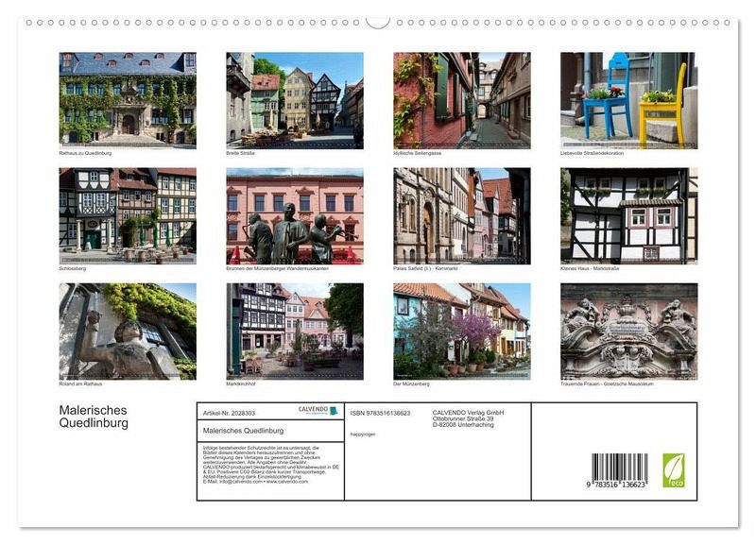756x545 pixels.
Task: Click the CALVENDO logo
Action: click(x=318, y=411)
